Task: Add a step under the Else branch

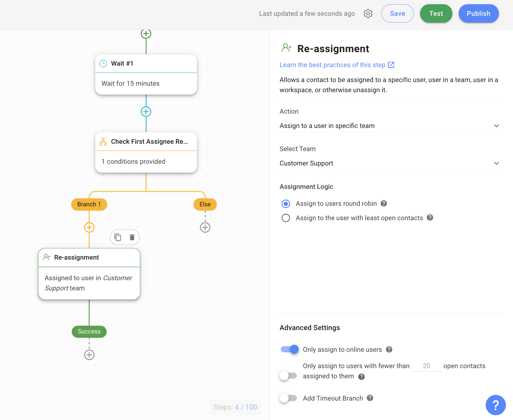Action: pos(205,227)
